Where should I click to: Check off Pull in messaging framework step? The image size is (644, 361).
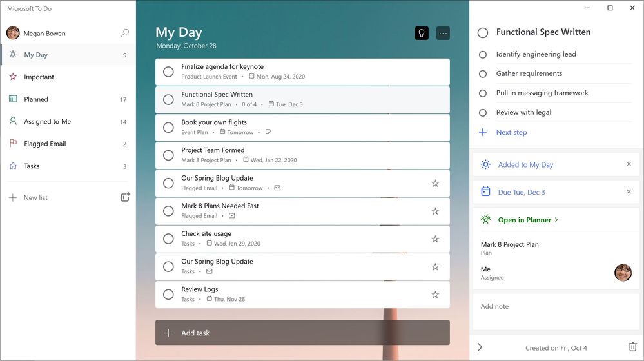[483, 93]
